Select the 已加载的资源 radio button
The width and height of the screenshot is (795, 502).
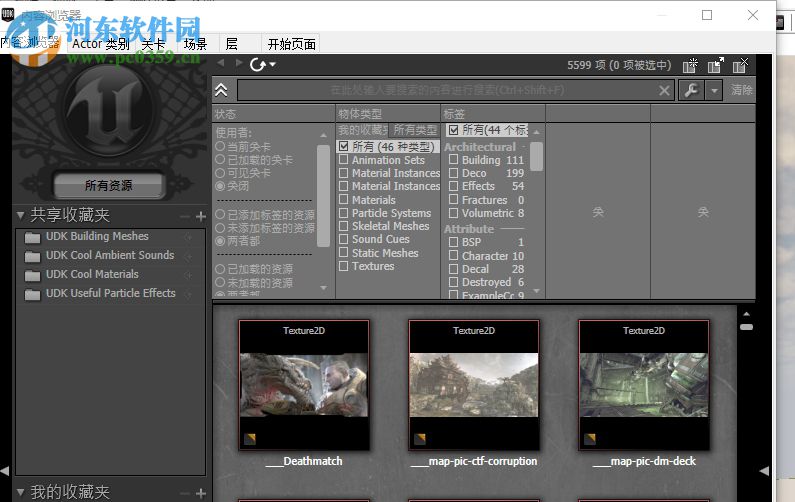pyautogui.click(x=220, y=269)
